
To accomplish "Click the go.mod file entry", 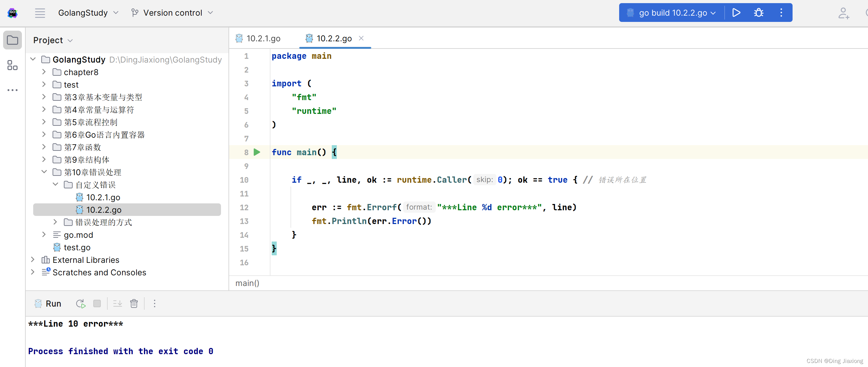I will (78, 235).
